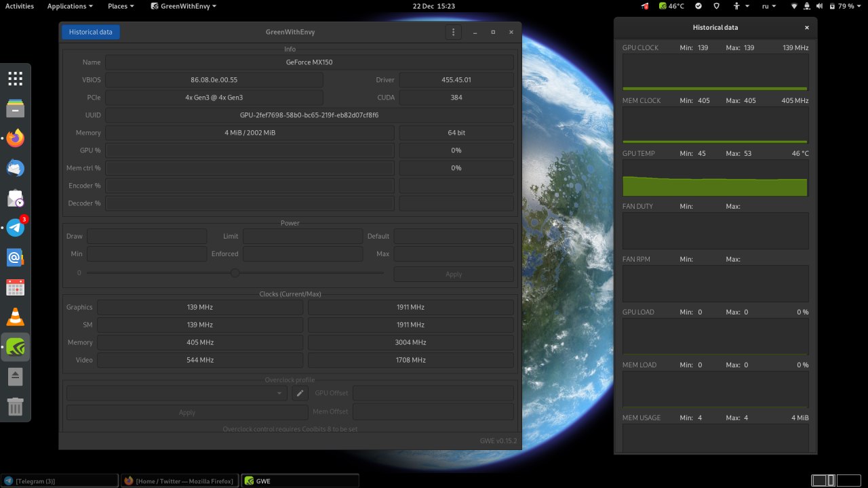Click the VBIOS value 86.08.0e.00.55

point(214,80)
